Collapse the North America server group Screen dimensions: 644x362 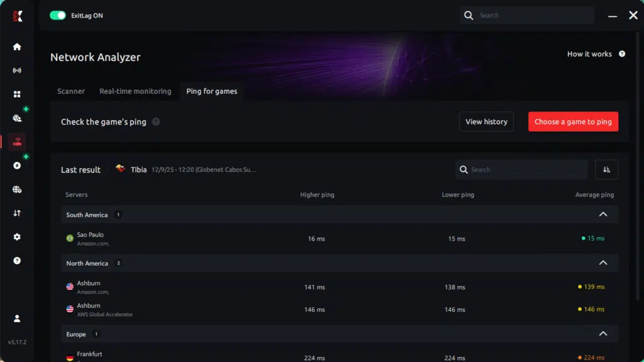coord(603,263)
